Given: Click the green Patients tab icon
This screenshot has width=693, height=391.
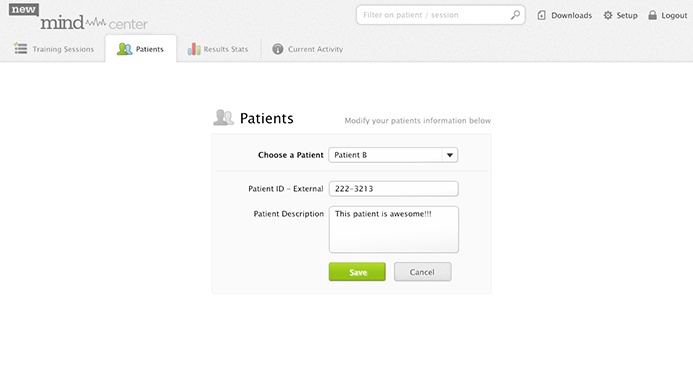Looking at the screenshot, I should [x=125, y=49].
